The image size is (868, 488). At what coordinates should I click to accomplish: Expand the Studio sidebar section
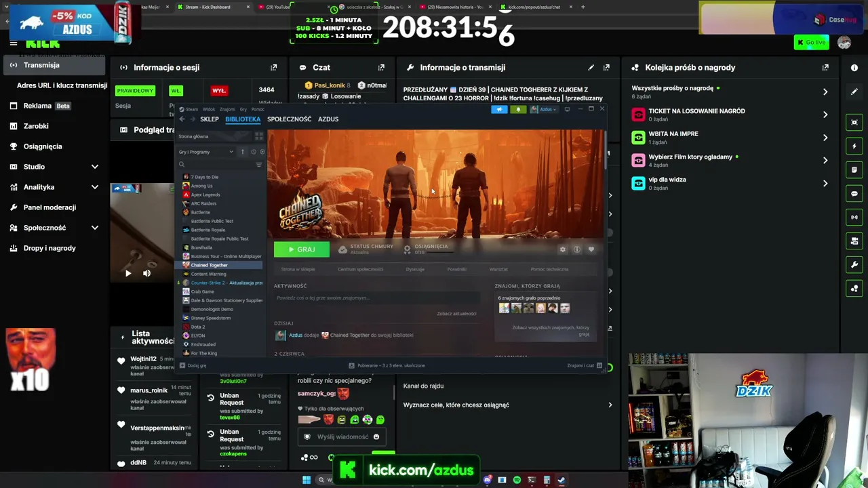[95, 167]
